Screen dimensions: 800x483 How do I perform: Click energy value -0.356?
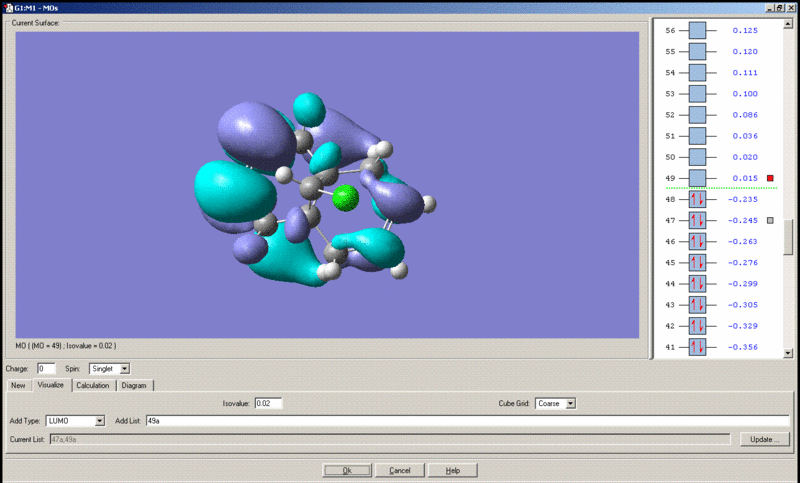tap(743, 347)
